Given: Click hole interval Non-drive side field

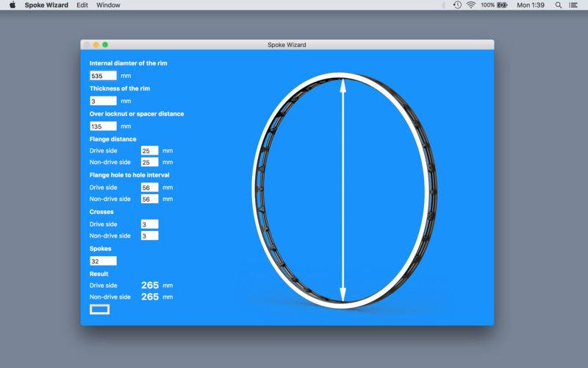Looking at the screenshot, I should click(150, 199).
